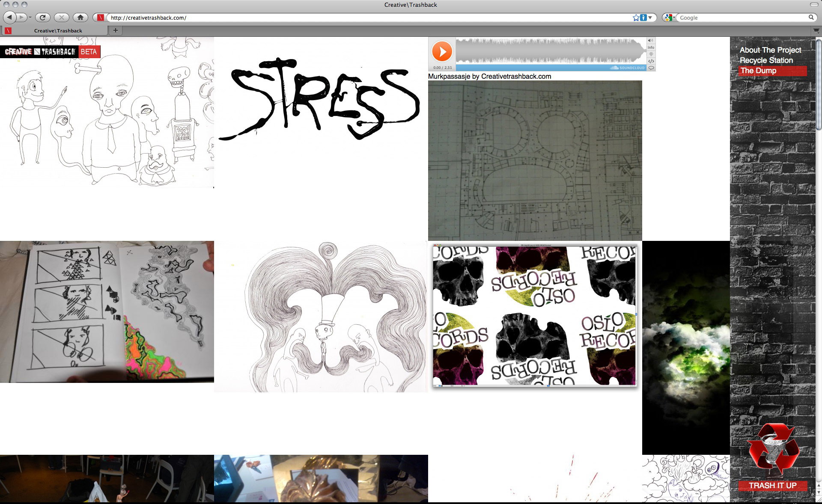Toggle the SoundCloud comments bubble icon
Image resolution: width=822 pixels, height=504 pixels.
coord(651,68)
